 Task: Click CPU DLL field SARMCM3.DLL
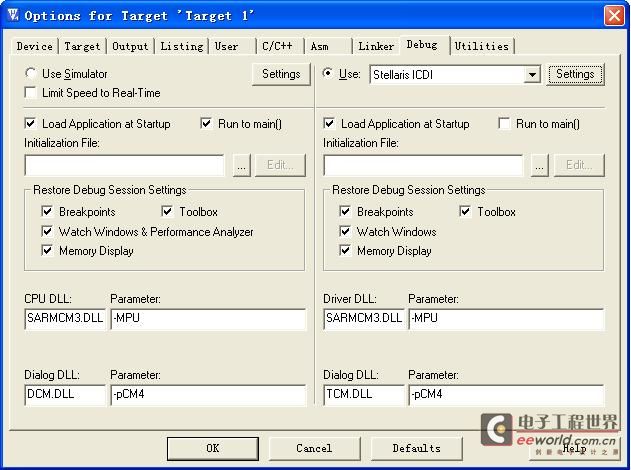[x=65, y=319]
